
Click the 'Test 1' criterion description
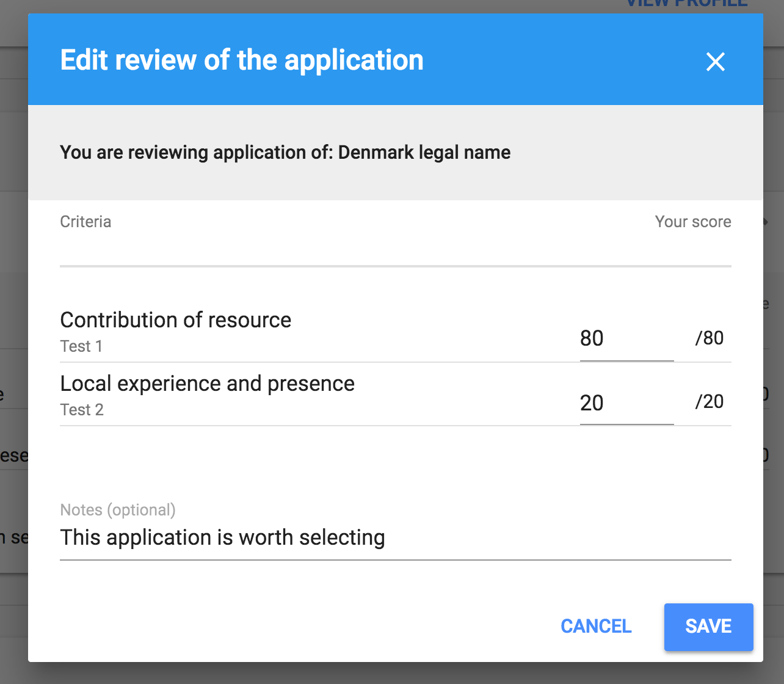click(x=81, y=346)
